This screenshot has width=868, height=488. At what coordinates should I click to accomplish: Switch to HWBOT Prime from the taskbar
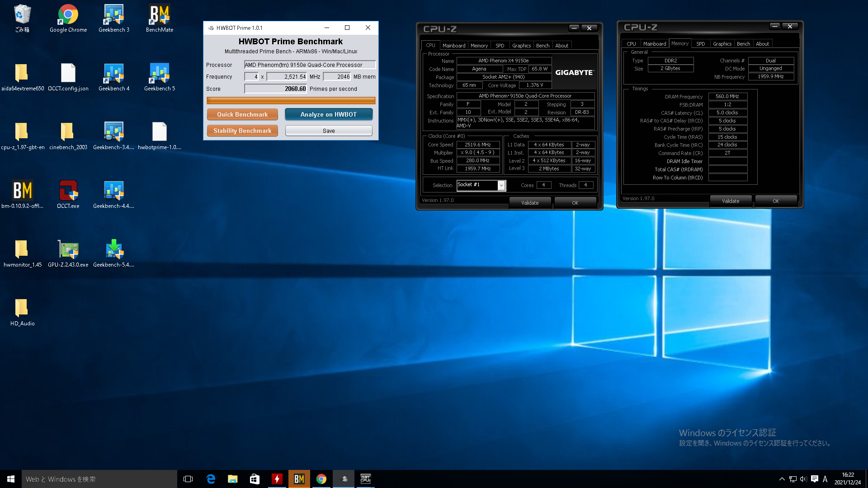(344, 479)
